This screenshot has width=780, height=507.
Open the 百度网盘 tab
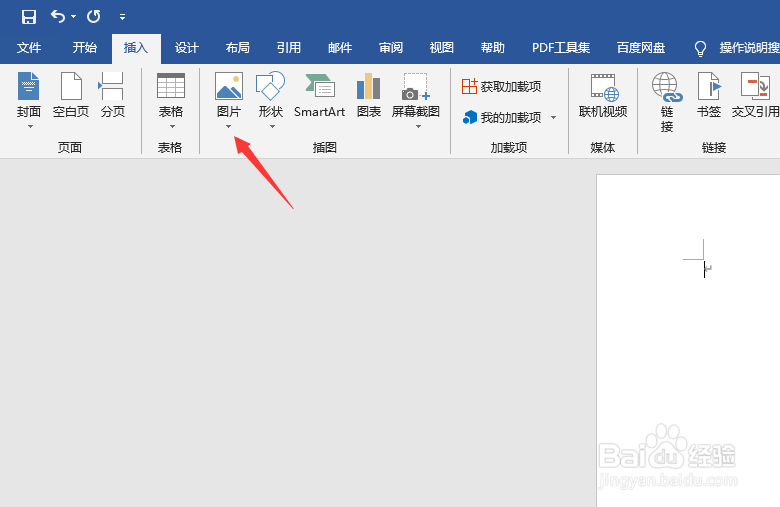click(x=641, y=48)
